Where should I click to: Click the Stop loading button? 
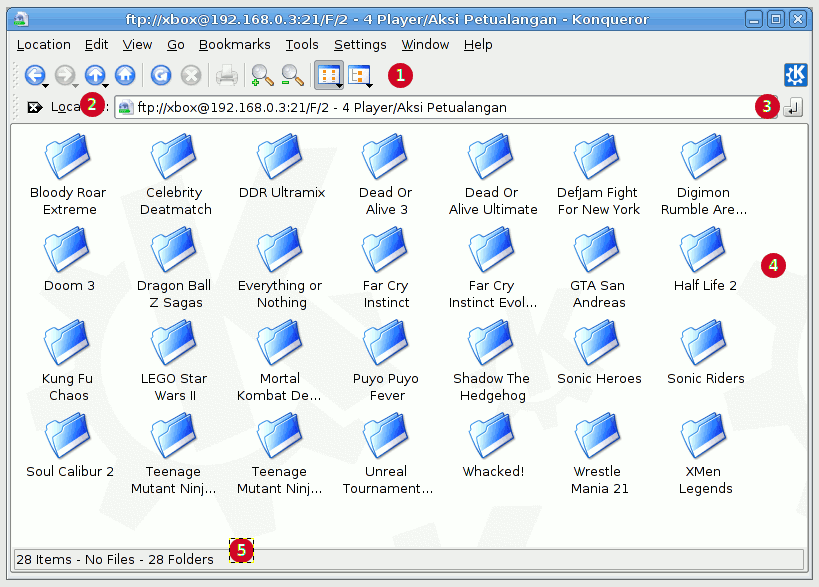191,75
